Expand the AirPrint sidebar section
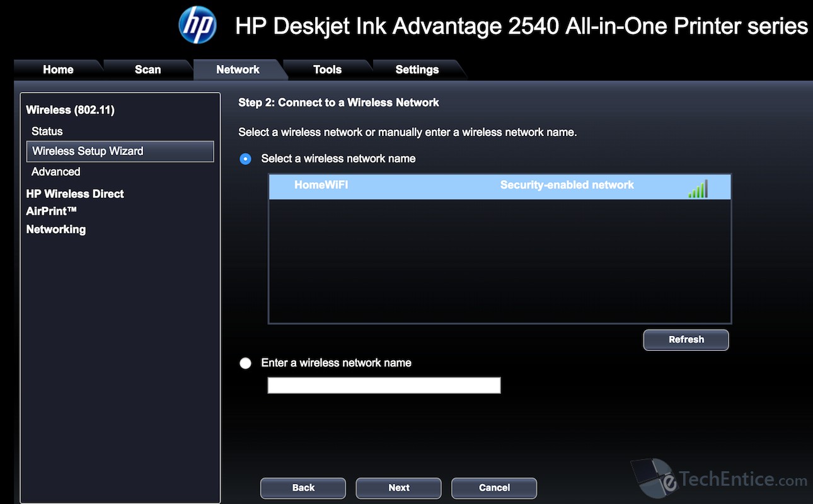The width and height of the screenshot is (813, 504). [x=51, y=211]
